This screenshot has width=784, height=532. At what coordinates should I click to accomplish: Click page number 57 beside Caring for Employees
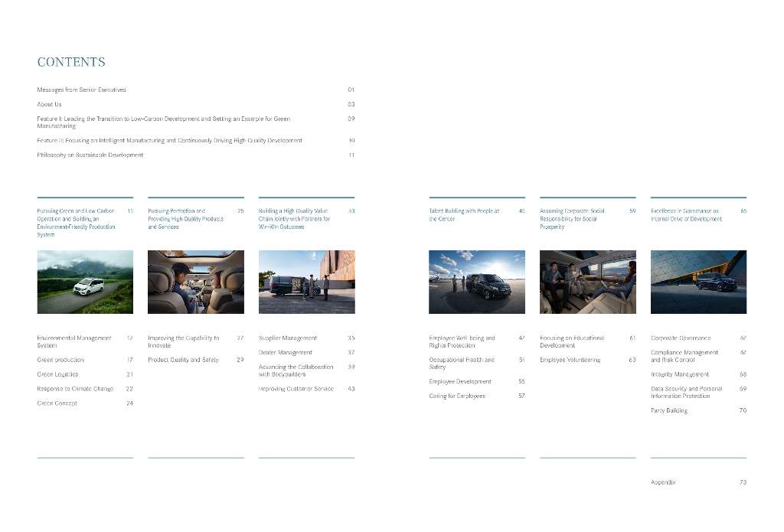[521, 397]
